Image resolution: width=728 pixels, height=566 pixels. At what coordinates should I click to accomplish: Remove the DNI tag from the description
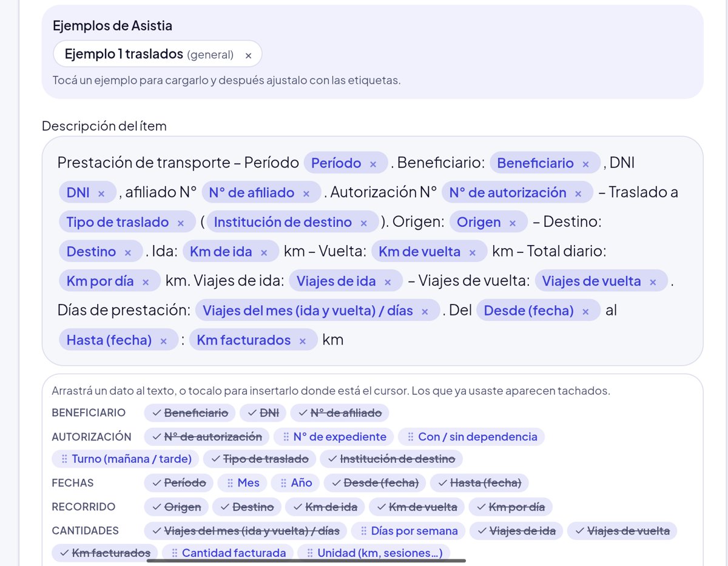101,194
